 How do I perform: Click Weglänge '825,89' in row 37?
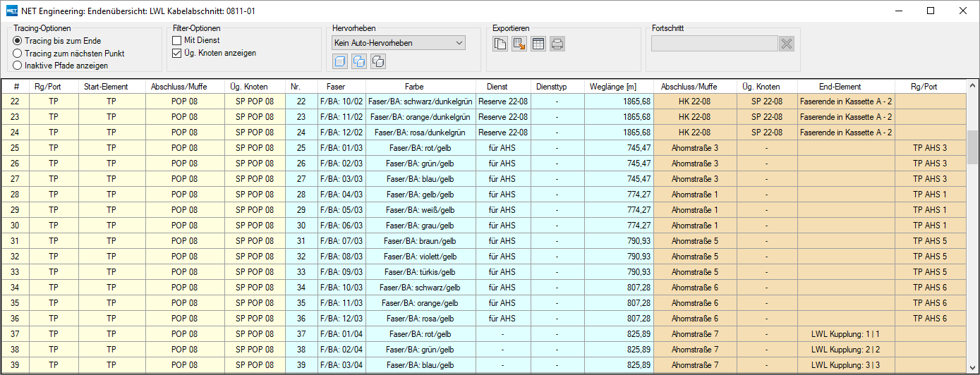coord(619,334)
